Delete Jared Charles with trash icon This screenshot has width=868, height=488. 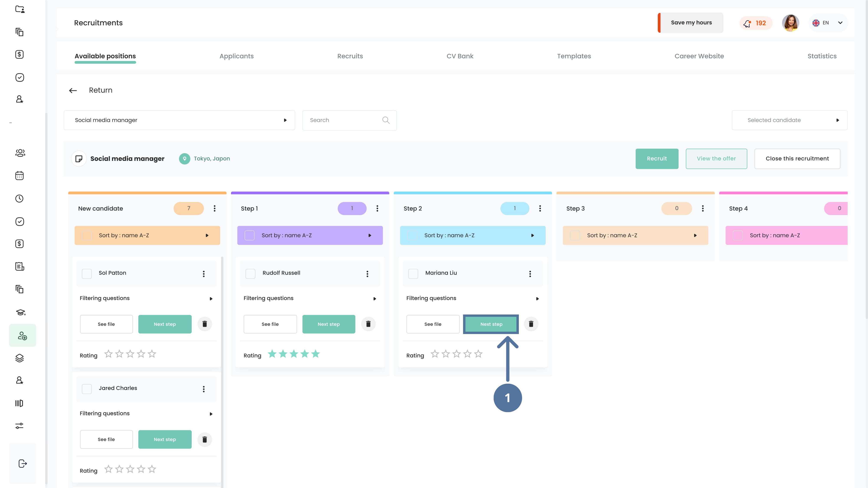click(x=205, y=439)
